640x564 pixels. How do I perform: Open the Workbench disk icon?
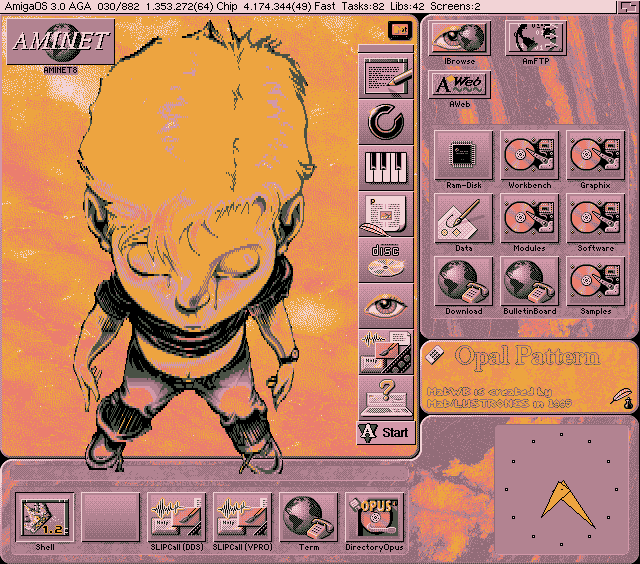coord(529,155)
